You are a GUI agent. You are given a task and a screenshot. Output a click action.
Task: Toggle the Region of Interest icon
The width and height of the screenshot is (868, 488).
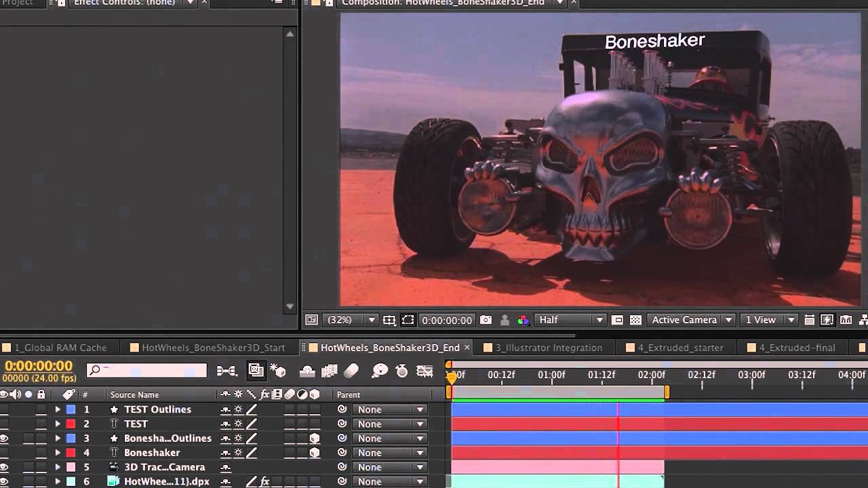617,320
